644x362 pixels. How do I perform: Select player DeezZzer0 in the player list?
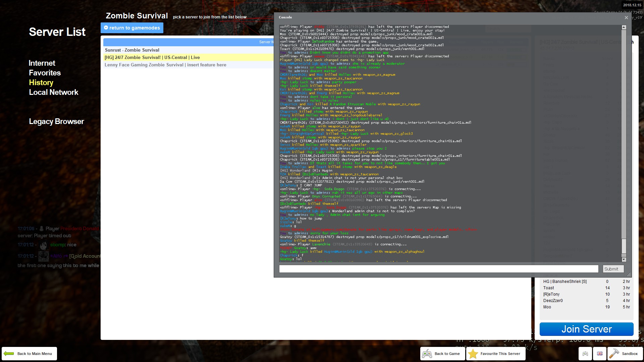586,301
